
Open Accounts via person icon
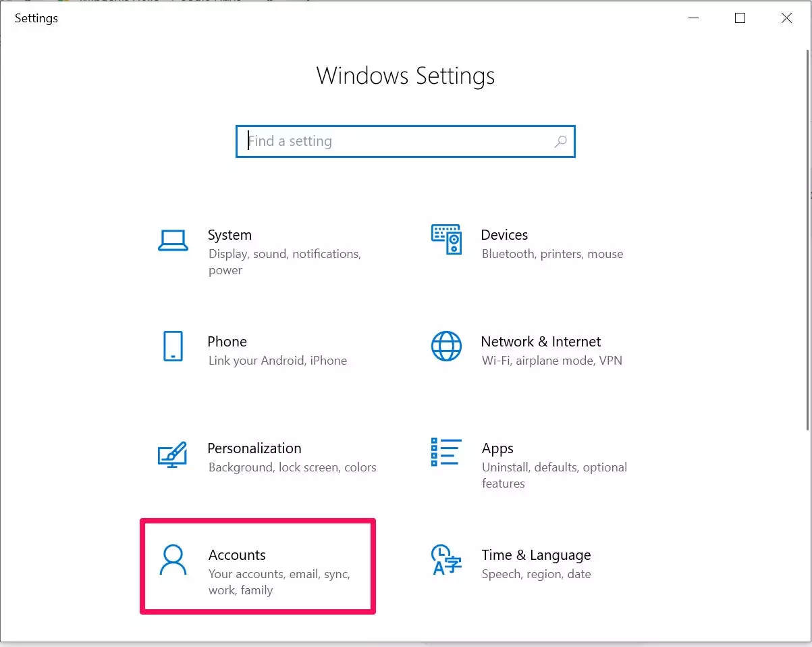[173, 560]
